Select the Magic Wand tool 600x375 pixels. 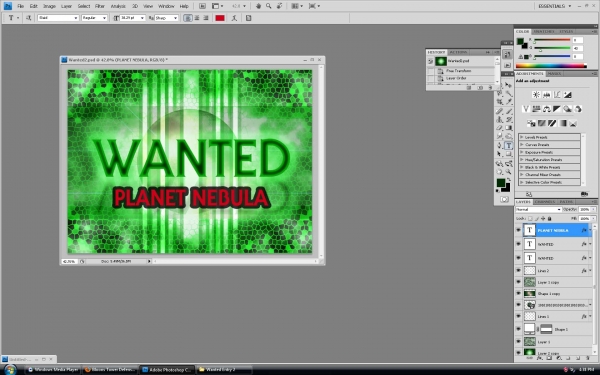click(509, 93)
